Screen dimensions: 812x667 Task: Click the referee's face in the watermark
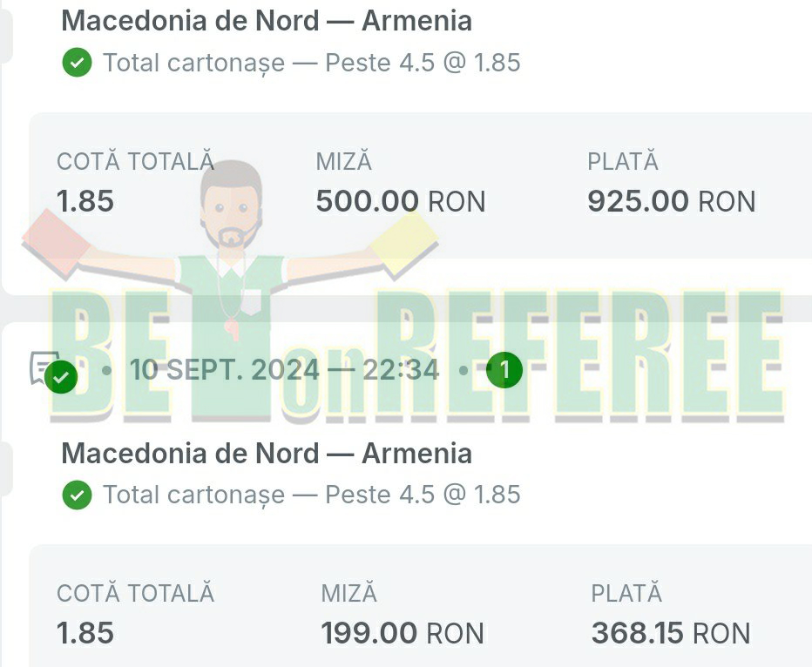point(231,209)
